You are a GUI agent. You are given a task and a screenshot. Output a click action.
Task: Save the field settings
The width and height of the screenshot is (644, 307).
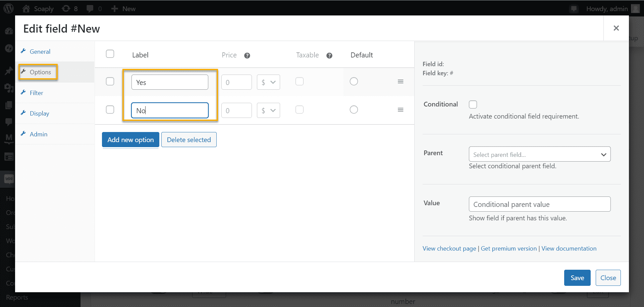pyautogui.click(x=577, y=278)
